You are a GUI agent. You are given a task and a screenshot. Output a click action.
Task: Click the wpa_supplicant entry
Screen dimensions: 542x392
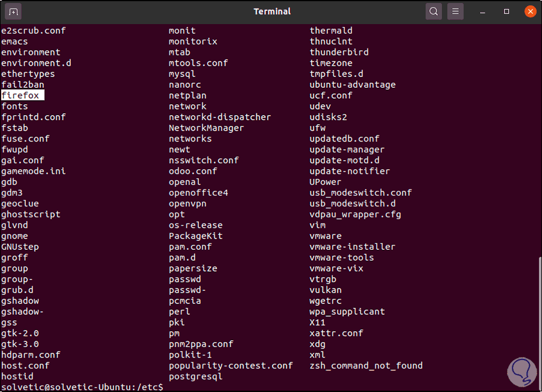(347, 311)
